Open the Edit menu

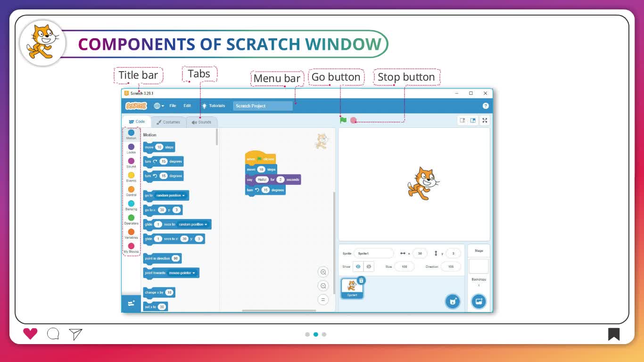(x=187, y=106)
